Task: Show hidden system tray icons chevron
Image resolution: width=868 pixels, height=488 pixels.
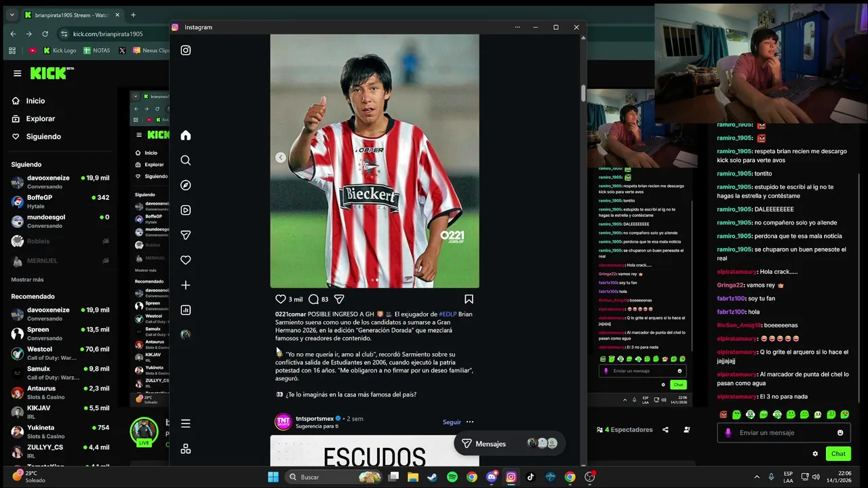Action: tap(757, 477)
